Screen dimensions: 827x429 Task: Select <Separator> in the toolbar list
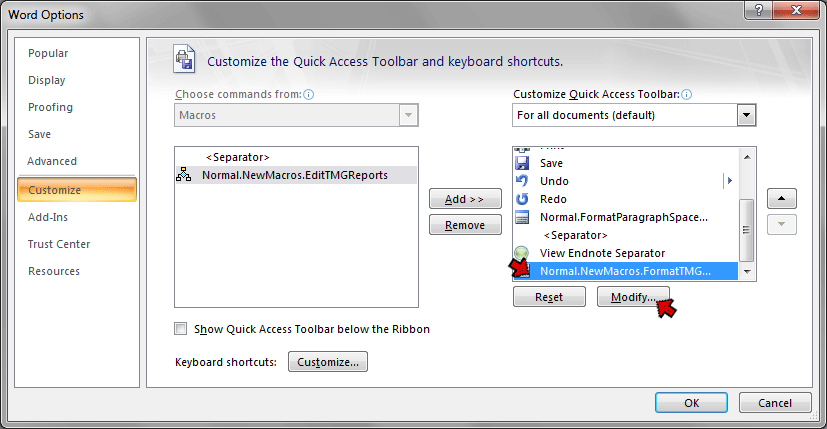click(626, 235)
